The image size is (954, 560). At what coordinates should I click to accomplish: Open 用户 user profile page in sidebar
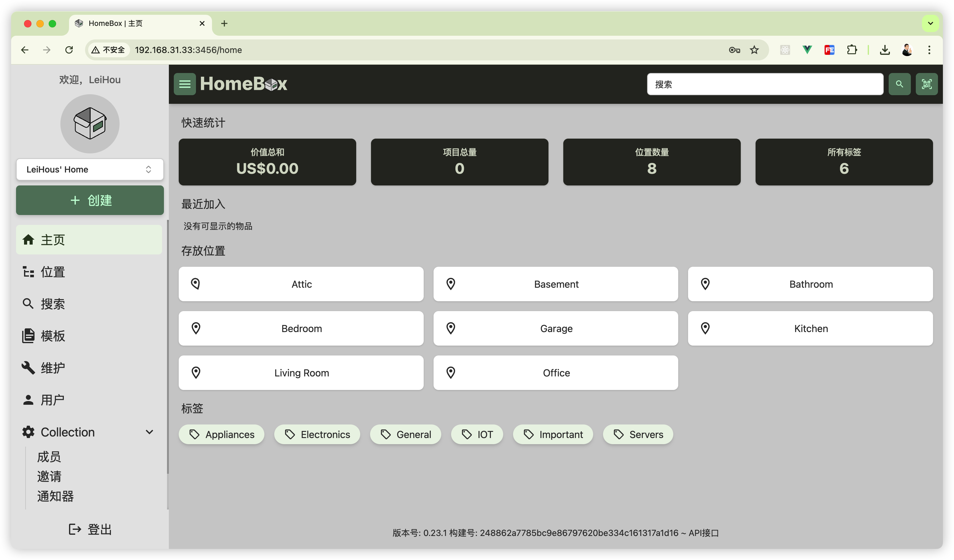click(x=52, y=400)
